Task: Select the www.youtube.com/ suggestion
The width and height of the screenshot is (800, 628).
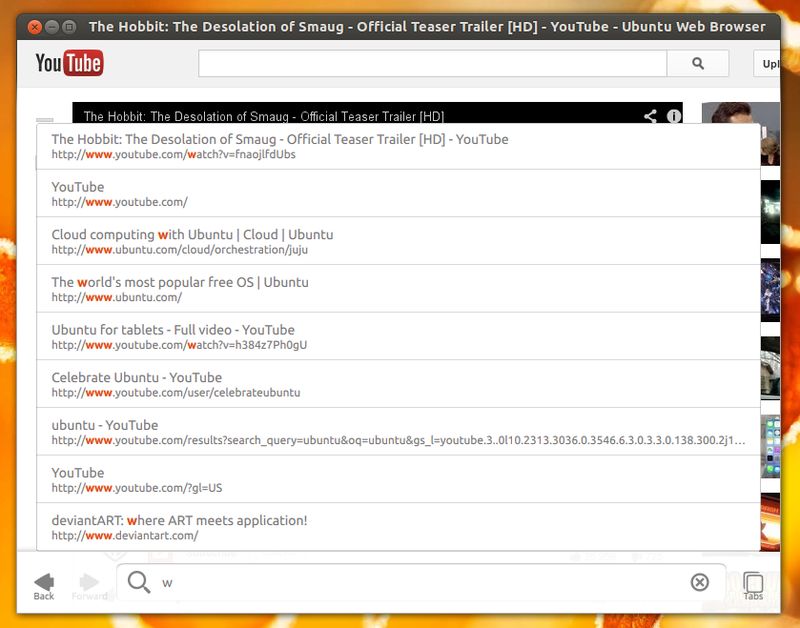Action: 398,193
